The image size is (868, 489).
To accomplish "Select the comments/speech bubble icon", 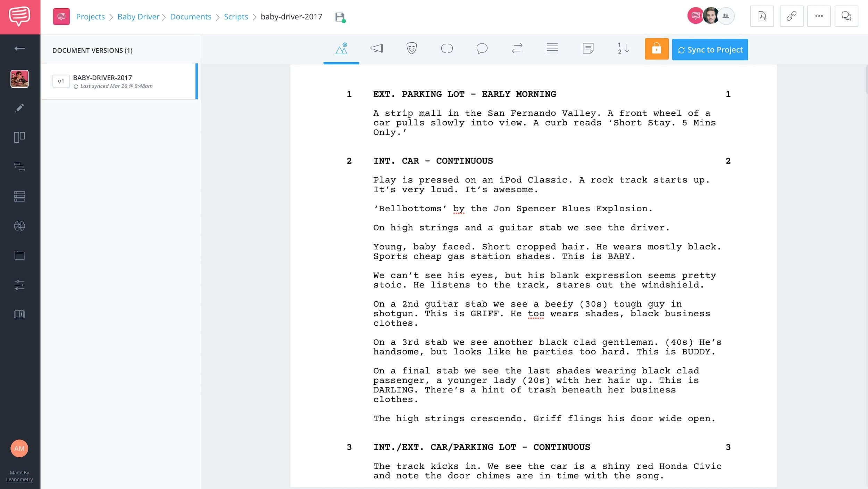I will pyautogui.click(x=482, y=48).
